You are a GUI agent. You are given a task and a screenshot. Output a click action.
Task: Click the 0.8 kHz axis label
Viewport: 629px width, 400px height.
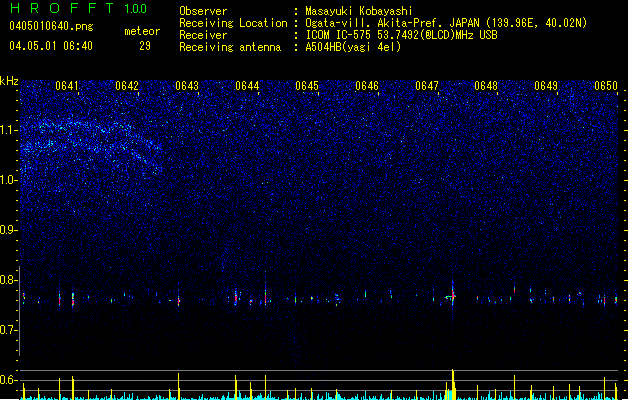(x=9, y=280)
